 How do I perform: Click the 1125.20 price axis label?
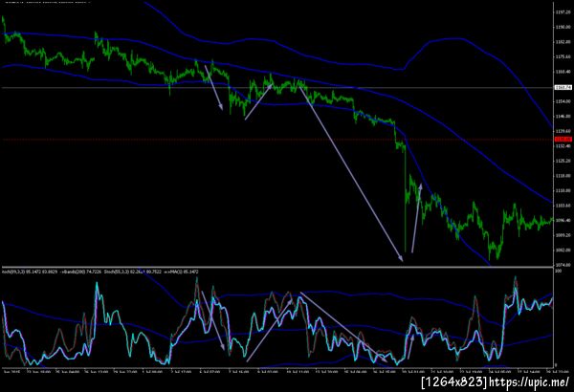[x=563, y=161]
